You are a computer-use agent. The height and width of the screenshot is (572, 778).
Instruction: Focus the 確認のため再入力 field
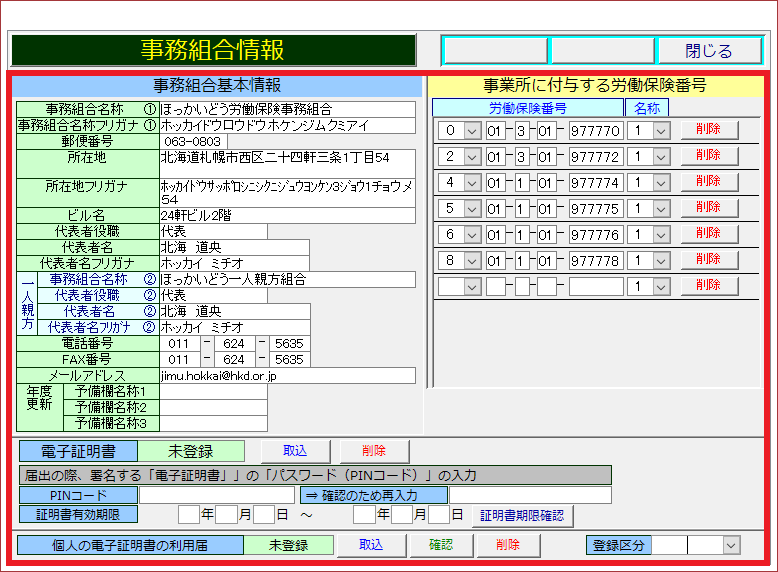pyautogui.click(x=529, y=495)
